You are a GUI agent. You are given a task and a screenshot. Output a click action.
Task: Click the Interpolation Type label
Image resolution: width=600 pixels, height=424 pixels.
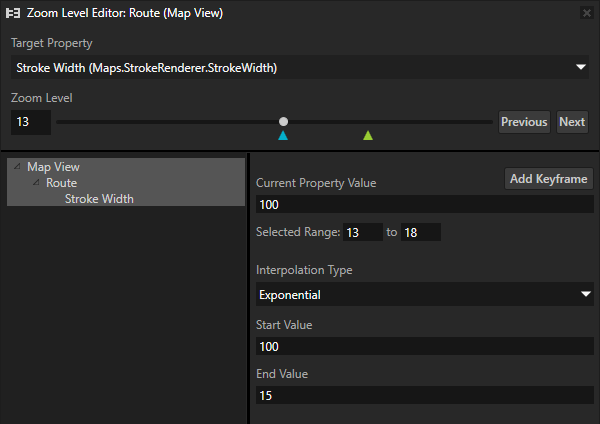(x=304, y=270)
